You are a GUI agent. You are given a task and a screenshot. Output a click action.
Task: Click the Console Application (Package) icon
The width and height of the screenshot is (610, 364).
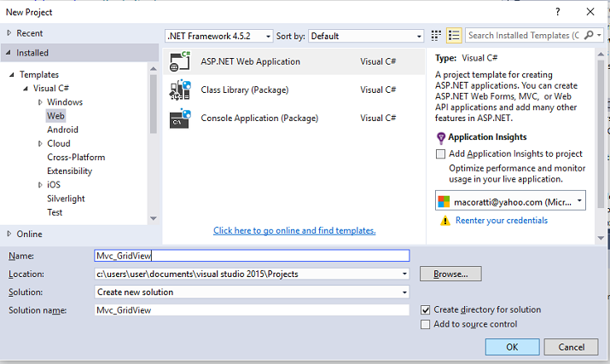(180, 118)
